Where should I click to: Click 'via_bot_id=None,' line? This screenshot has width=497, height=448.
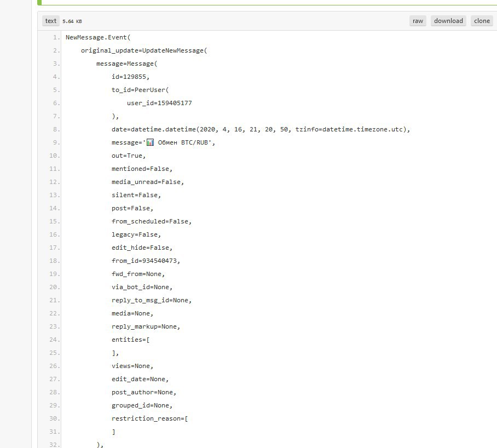click(142, 287)
